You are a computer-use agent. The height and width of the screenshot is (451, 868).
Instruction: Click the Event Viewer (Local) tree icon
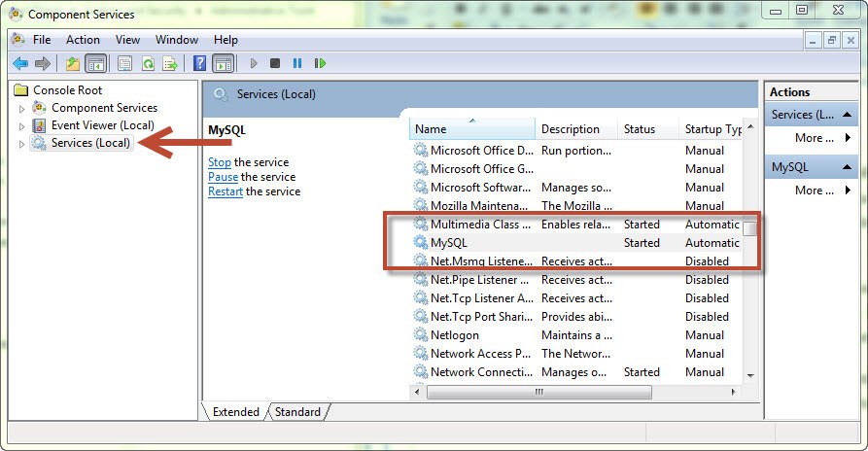pos(39,125)
